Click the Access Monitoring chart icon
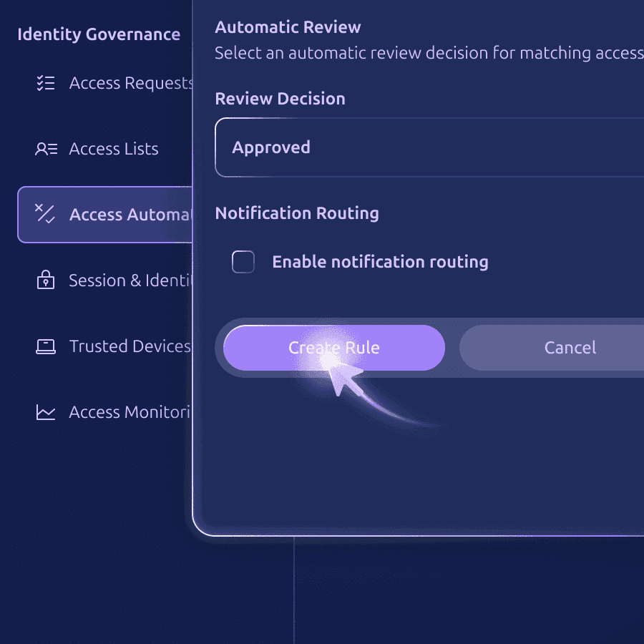Screen dimensions: 644x644 46,413
